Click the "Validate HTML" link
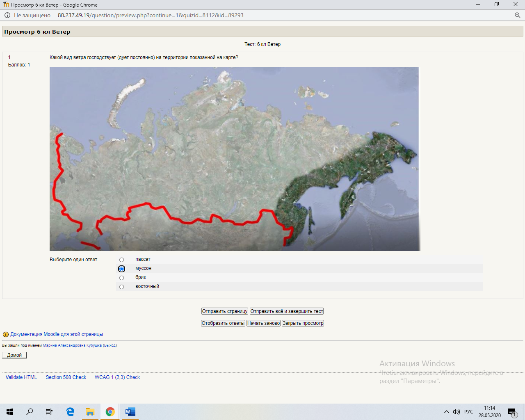The image size is (525, 420). pyautogui.click(x=21, y=377)
